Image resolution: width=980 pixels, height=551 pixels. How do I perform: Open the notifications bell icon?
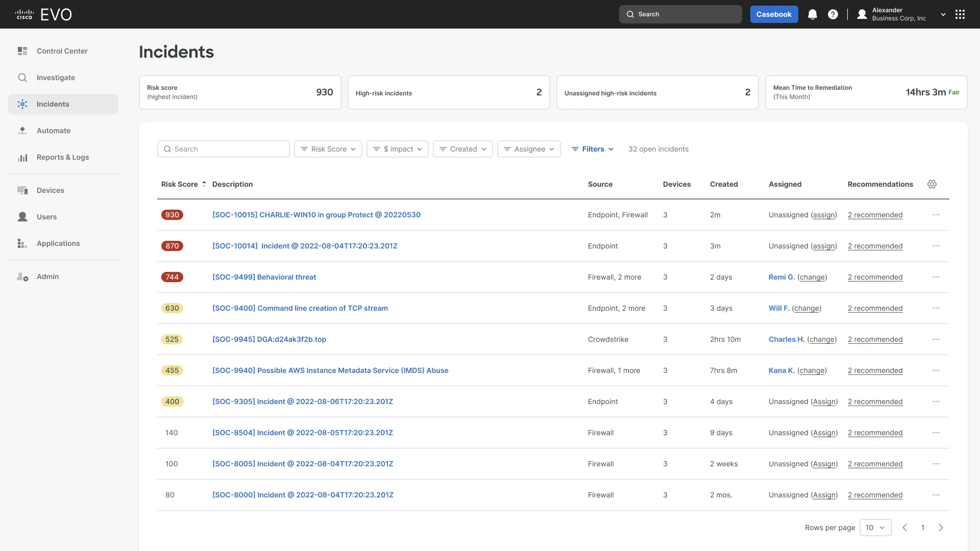point(813,14)
